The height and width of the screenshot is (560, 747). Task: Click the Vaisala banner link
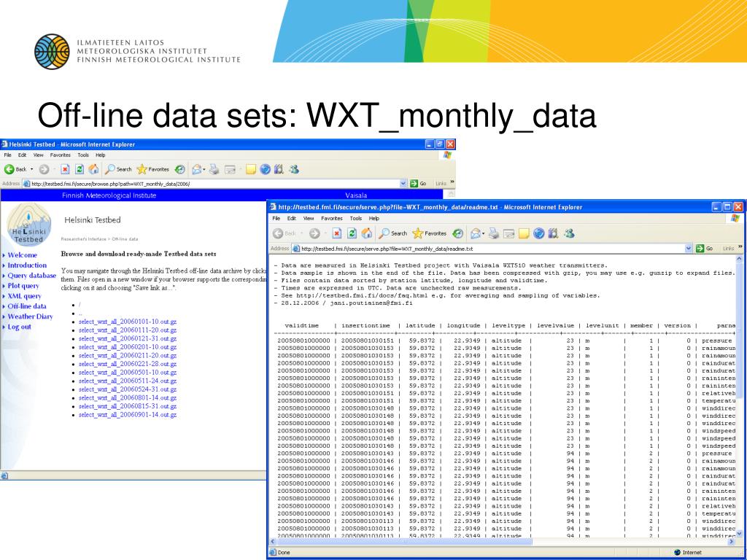coord(356,195)
